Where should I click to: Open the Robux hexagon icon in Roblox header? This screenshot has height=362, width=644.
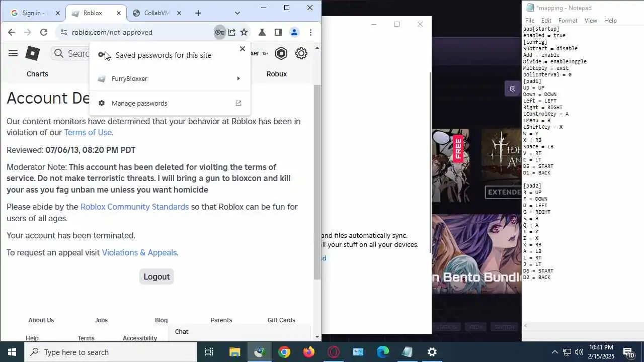(281, 53)
